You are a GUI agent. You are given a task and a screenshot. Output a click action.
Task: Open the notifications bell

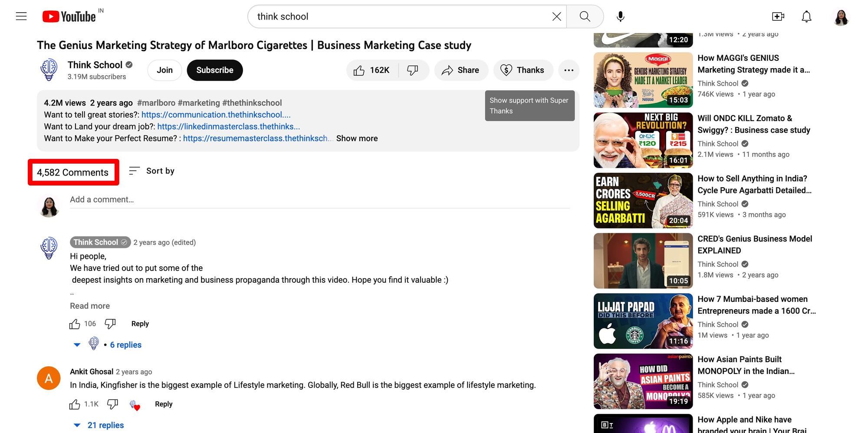806,17
